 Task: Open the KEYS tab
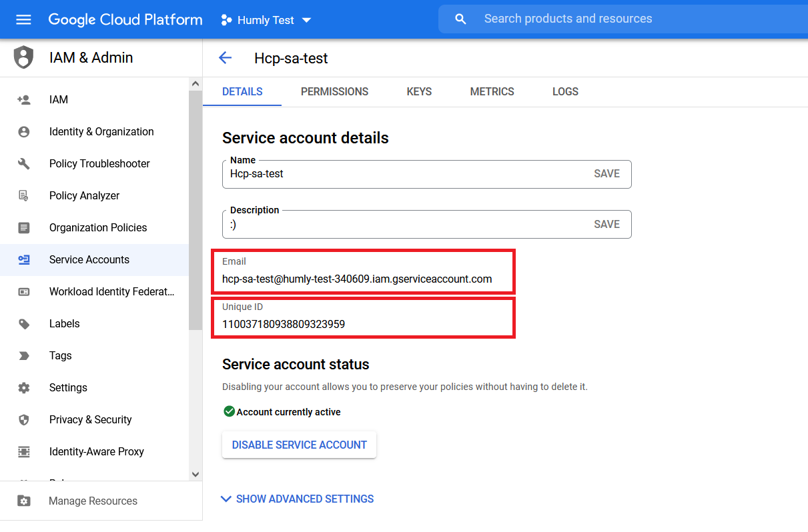[419, 91]
